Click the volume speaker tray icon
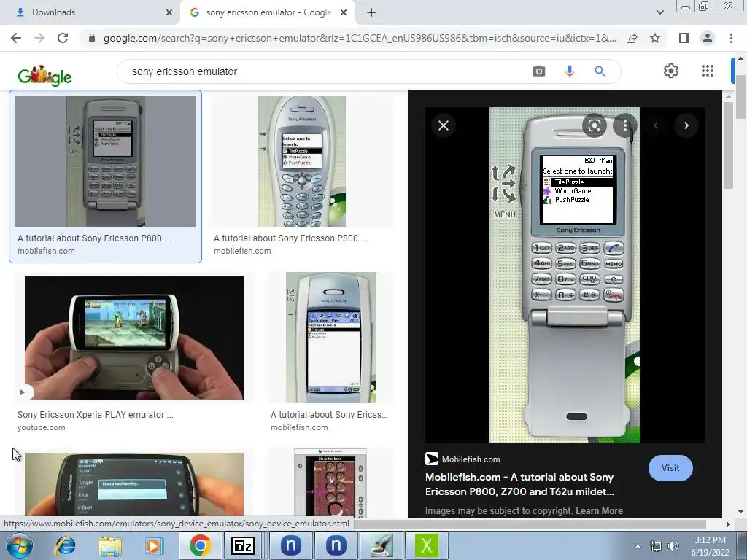Screen dimensions: 747x560 pyautogui.click(x=673, y=546)
